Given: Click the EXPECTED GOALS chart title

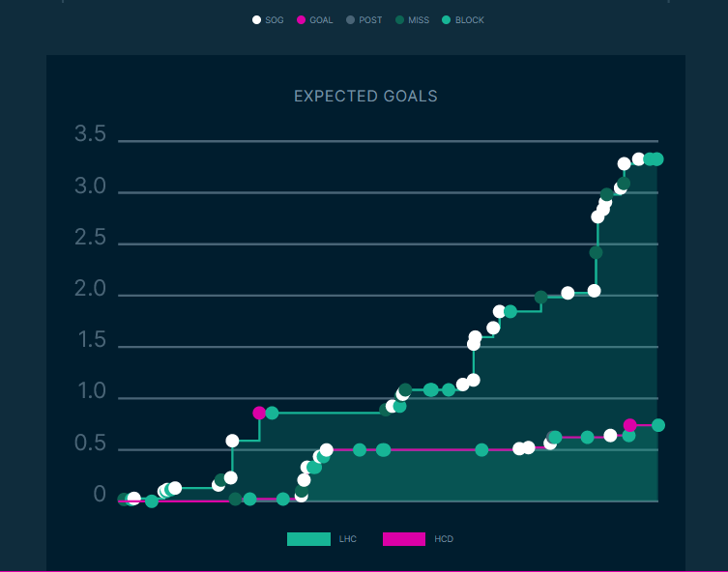Looking at the screenshot, I should point(365,97).
